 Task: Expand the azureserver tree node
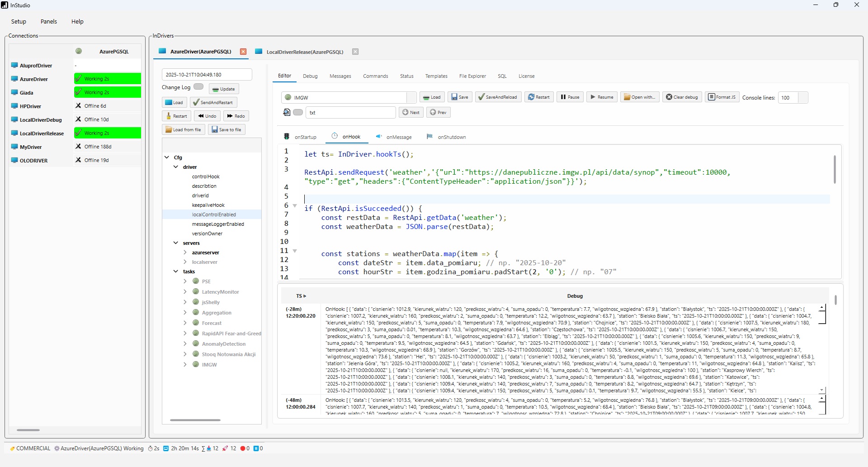(185, 253)
